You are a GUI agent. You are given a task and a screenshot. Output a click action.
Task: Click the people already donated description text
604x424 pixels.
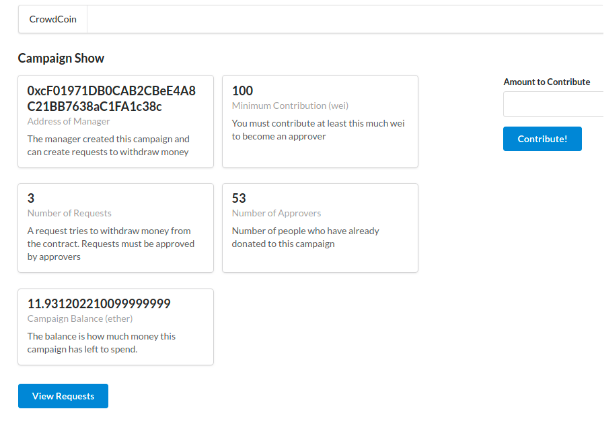click(x=306, y=237)
